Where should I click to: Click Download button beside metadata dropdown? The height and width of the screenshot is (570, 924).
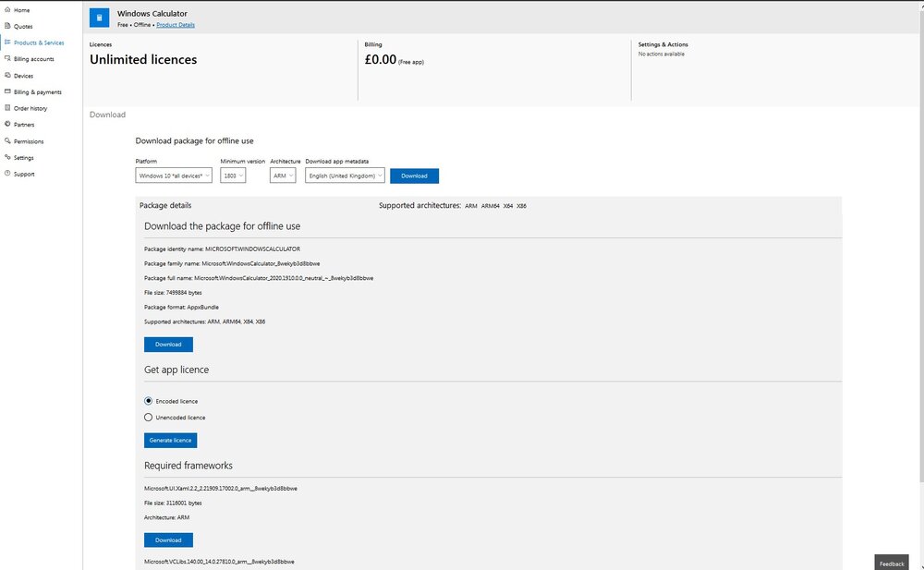pos(414,176)
